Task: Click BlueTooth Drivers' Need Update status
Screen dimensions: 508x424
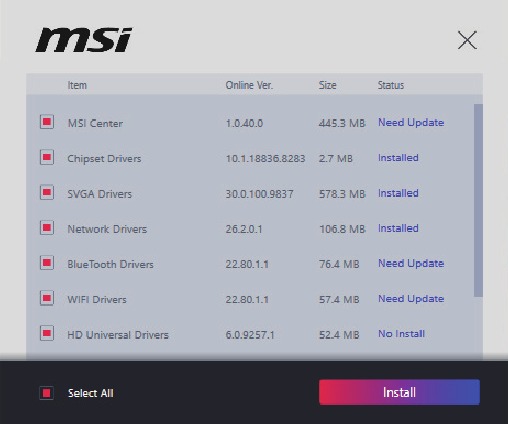Action: pyautogui.click(x=411, y=264)
